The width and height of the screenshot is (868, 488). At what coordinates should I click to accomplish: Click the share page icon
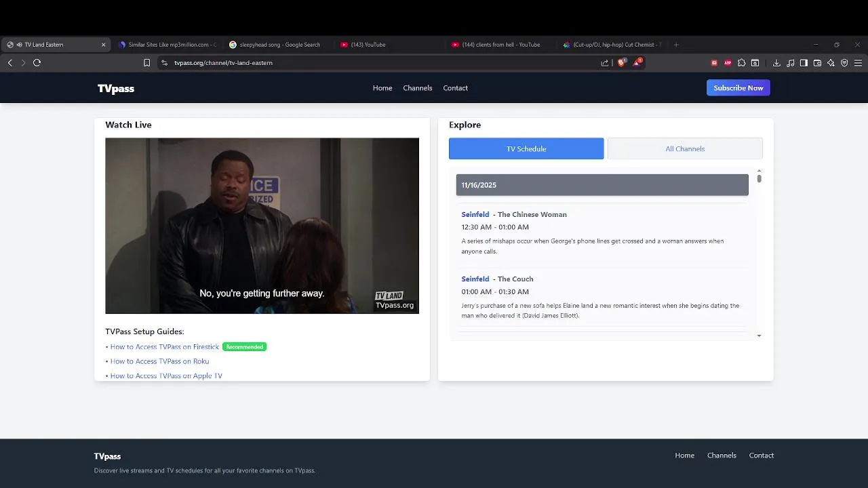pyautogui.click(x=605, y=62)
